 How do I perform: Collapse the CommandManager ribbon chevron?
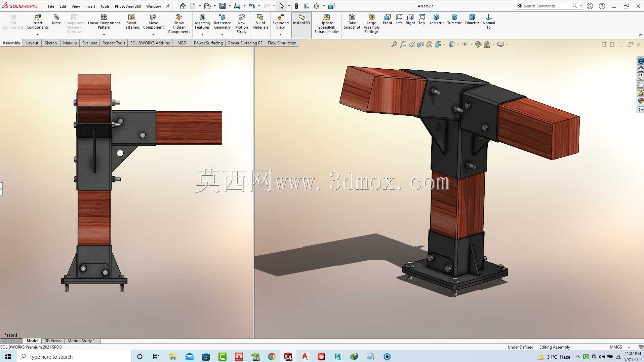[640, 35]
